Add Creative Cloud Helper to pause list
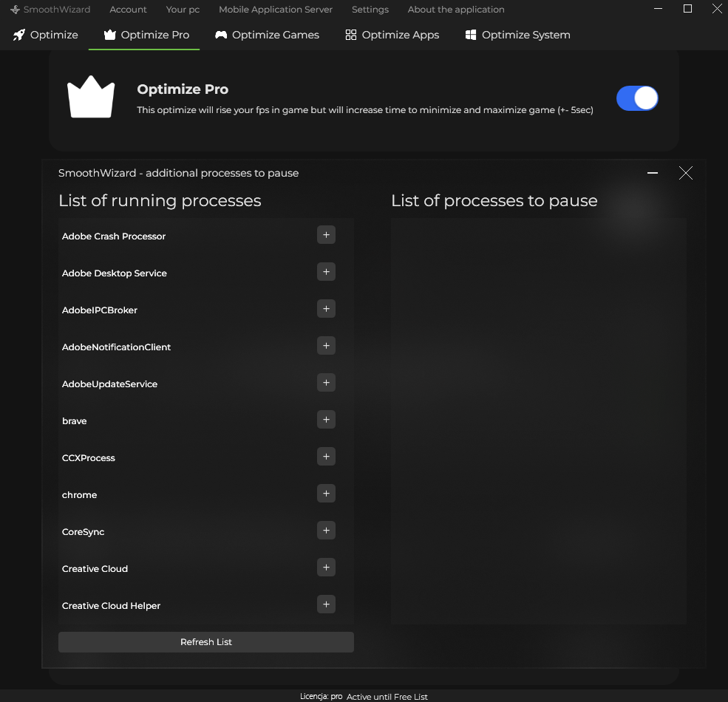The image size is (728, 702). pyautogui.click(x=326, y=604)
